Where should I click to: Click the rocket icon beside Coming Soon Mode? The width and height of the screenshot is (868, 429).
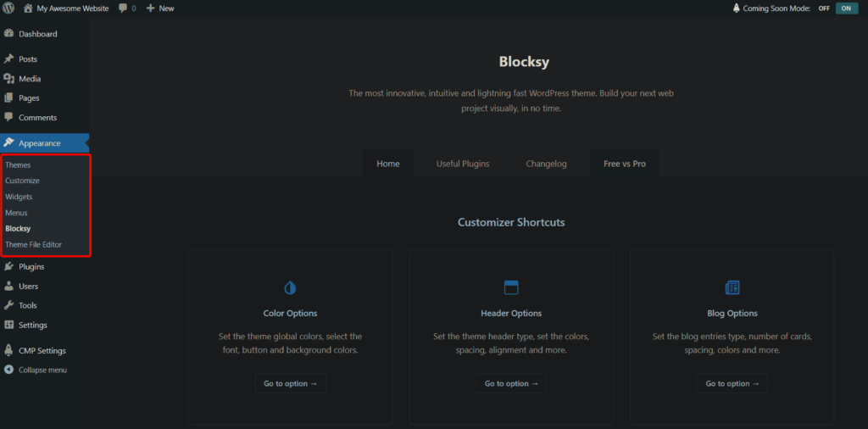pyautogui.click(x=737, y=8)
